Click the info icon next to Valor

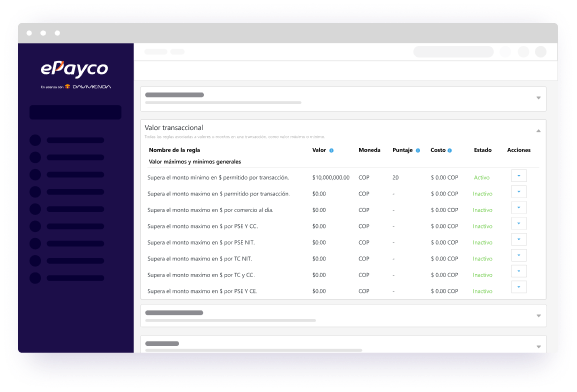pos(331,151)
